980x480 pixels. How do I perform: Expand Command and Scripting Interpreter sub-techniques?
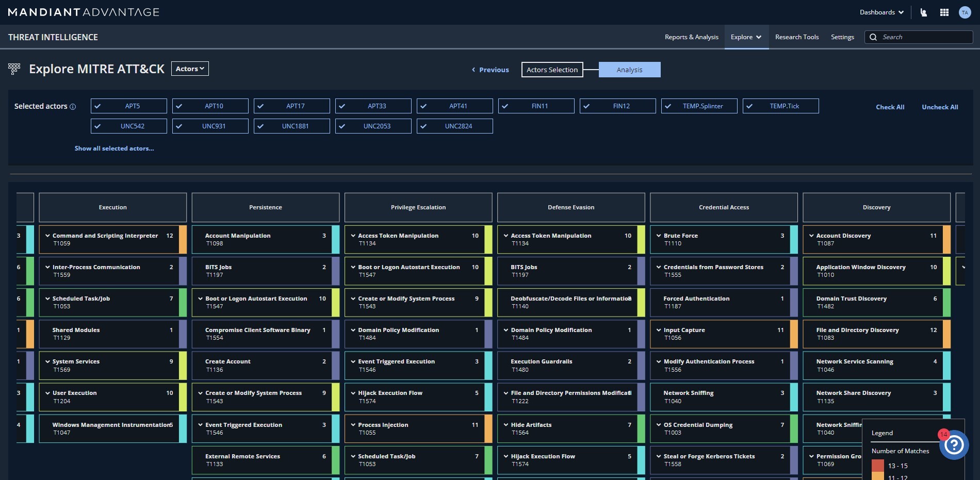(x=47, y=236)
